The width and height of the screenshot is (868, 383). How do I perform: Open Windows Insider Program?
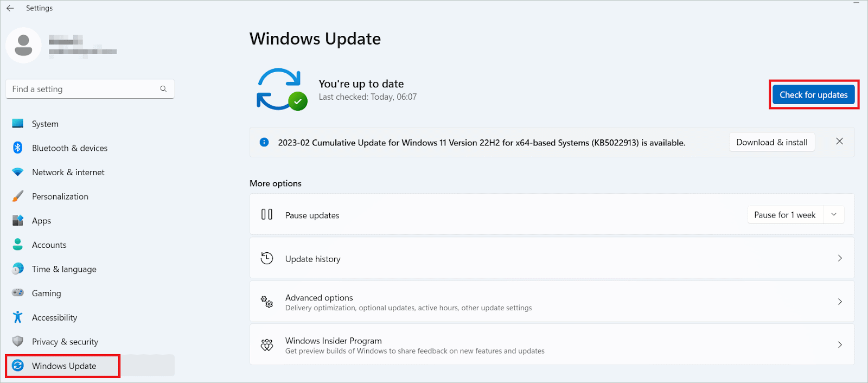pos(552,345)
